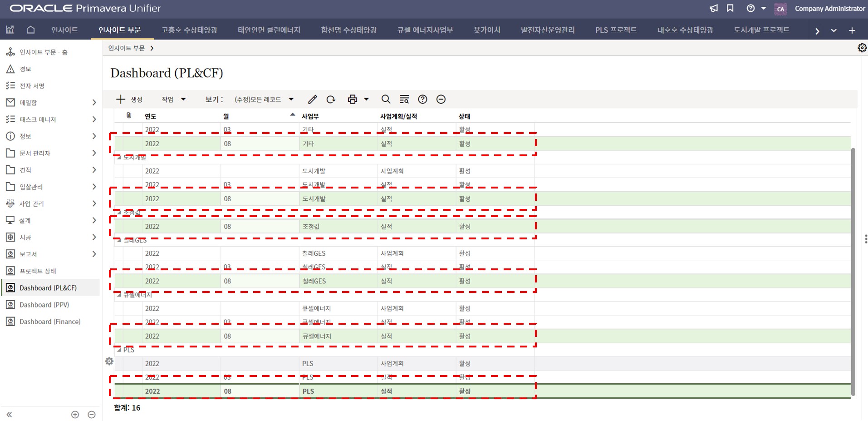
Task: Expand the 메일함 sidebar item
Action: (94, 103)
